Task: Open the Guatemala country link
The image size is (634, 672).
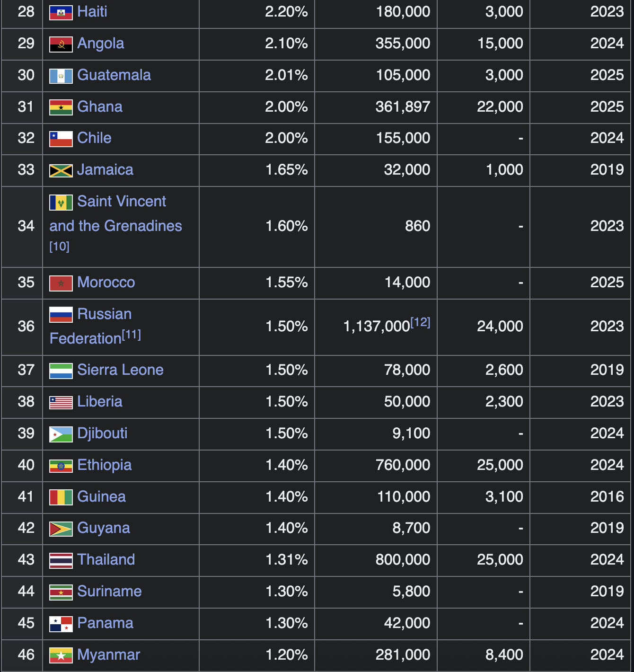Action: (114, 75)
